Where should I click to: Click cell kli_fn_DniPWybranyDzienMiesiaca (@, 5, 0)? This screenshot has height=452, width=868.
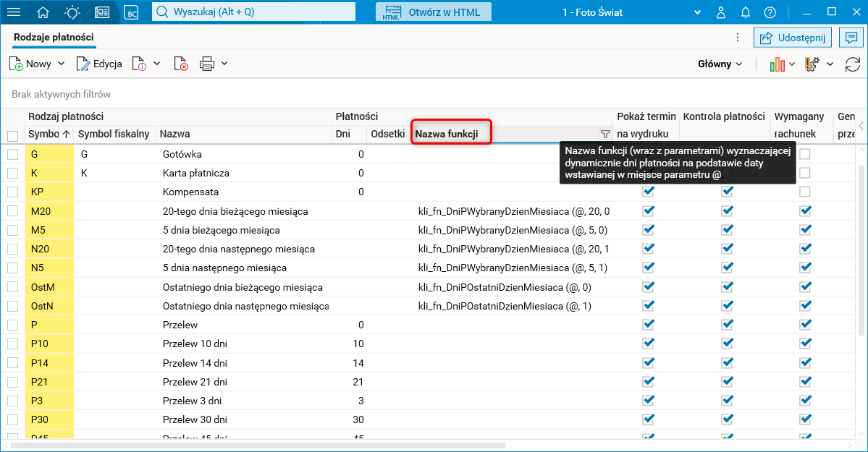(x=513, y=230)
